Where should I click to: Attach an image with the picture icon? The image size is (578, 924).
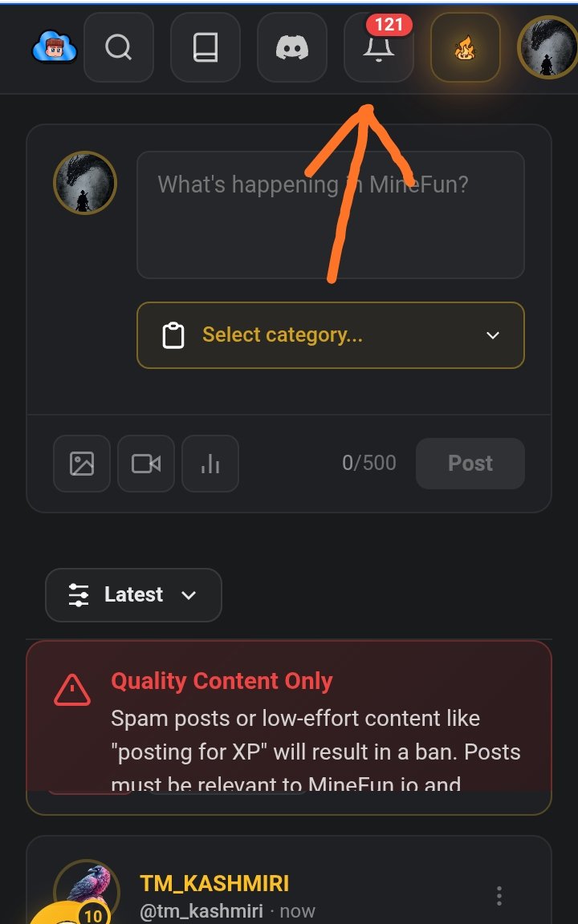click(x=82, y=463)
